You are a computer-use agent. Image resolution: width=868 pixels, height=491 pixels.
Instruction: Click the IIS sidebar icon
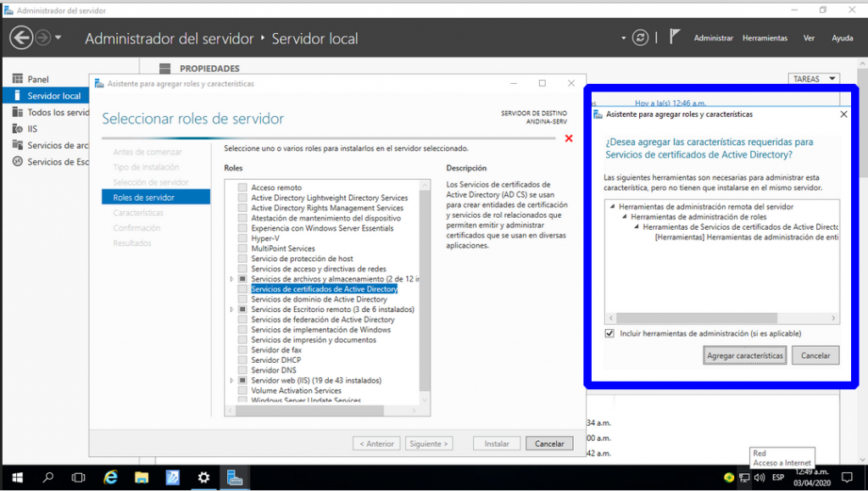click(x=18, y=129)
